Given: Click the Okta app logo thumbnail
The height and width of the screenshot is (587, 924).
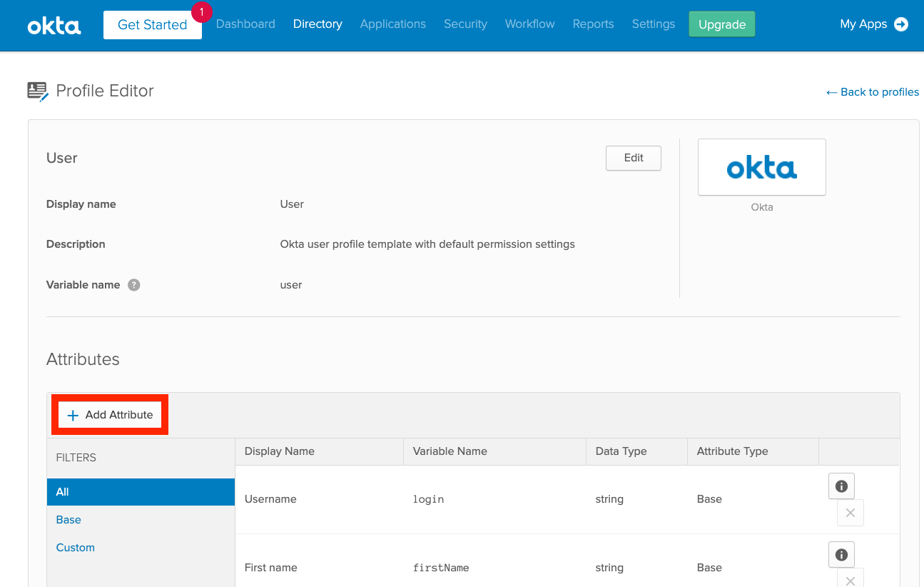Looking at the screenshot, I should coord(762,167).
